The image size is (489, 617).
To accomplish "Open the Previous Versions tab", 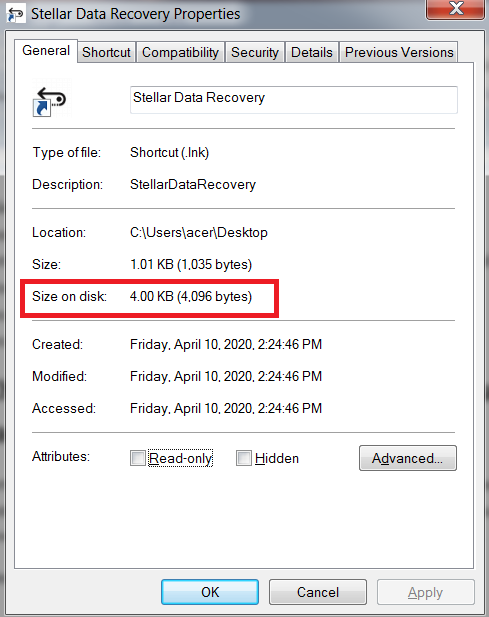I will pos(399,52).
